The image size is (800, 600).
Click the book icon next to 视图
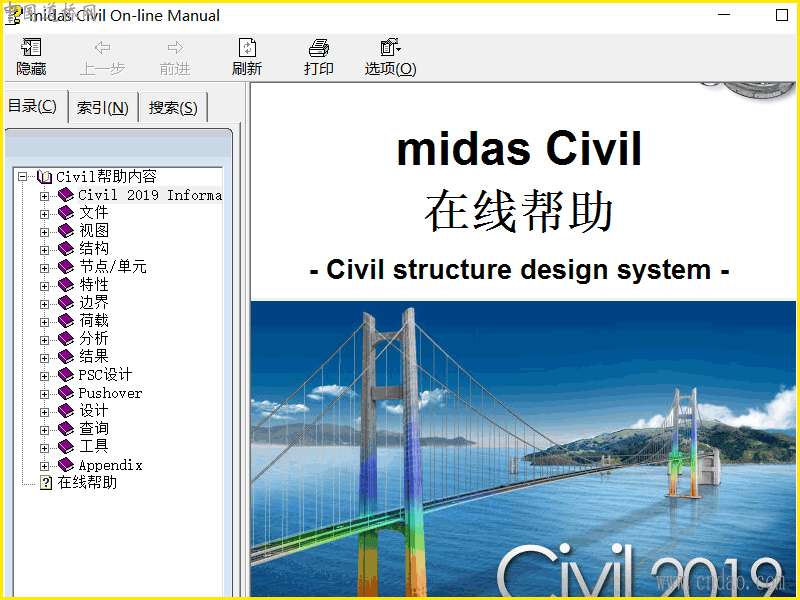66,231
